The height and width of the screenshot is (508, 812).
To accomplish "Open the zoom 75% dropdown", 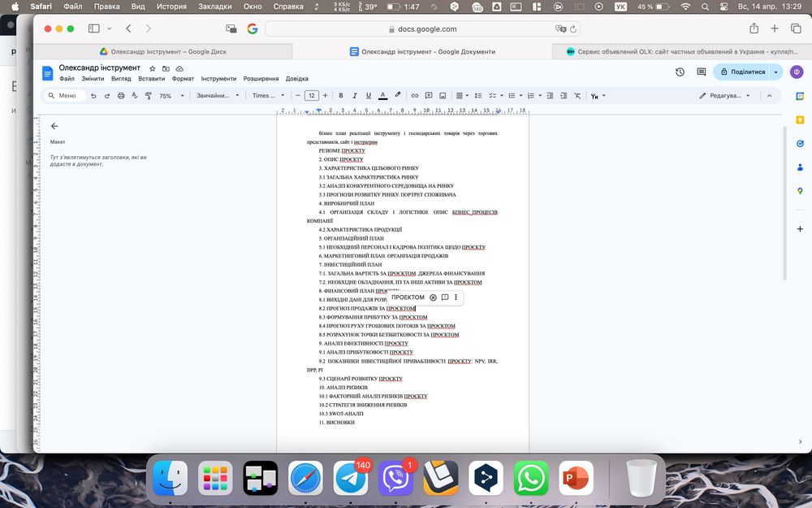I will click(x=171, y=96).
